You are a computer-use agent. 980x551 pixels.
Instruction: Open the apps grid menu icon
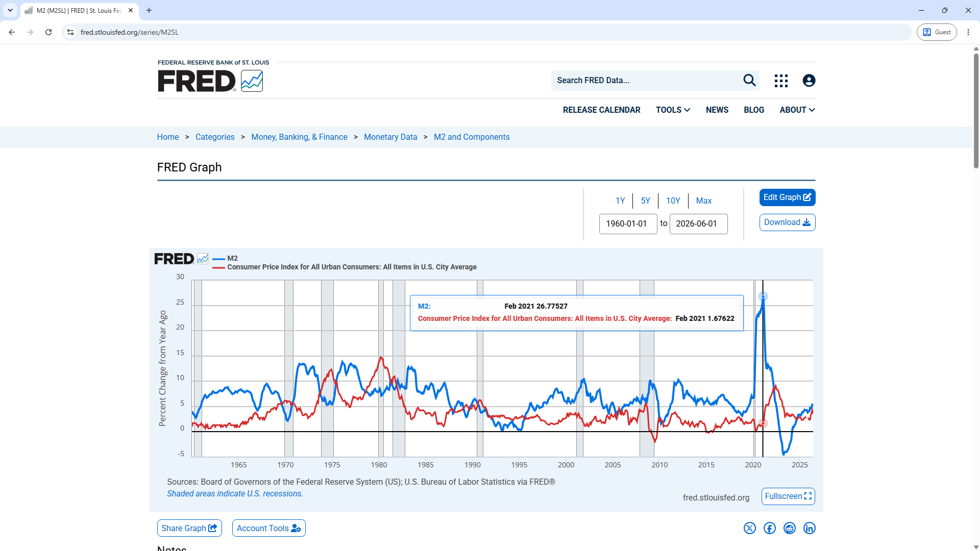point(781,81)
